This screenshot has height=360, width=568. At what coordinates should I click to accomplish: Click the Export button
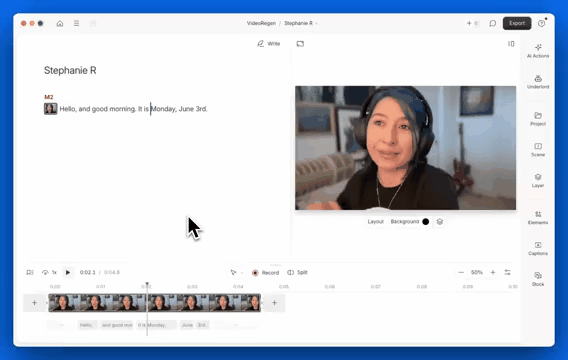click(517, 23)
